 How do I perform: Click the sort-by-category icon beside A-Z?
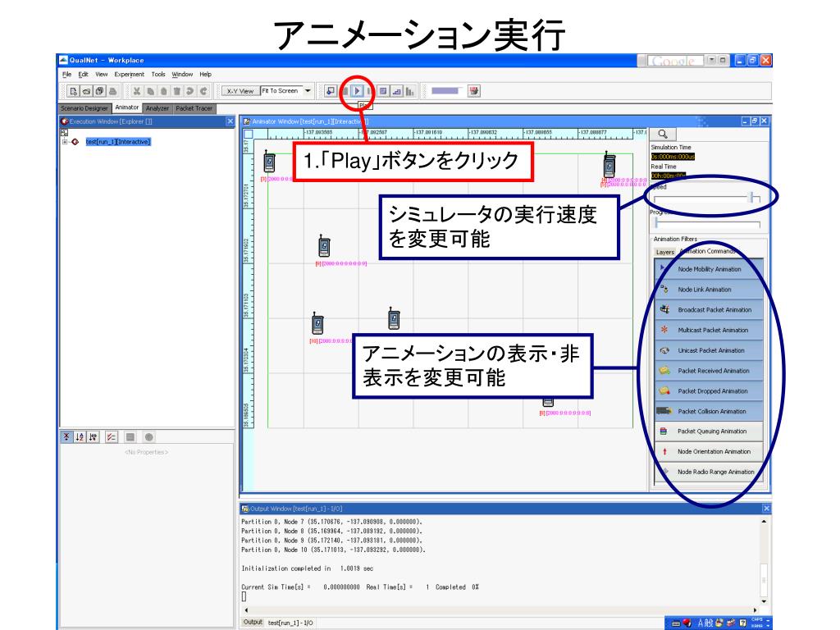(93, 437)
